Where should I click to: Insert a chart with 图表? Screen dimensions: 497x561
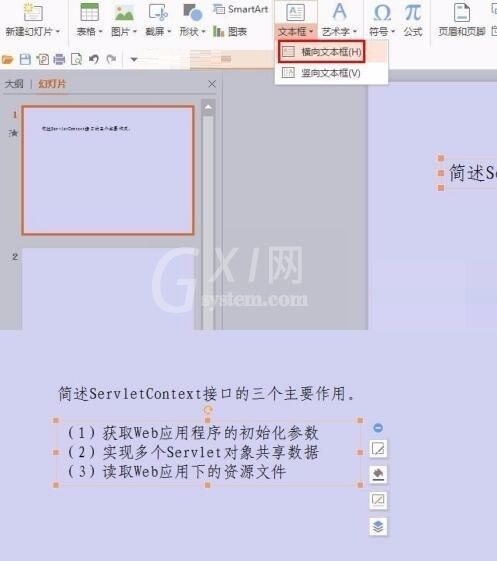coord(230,32)
